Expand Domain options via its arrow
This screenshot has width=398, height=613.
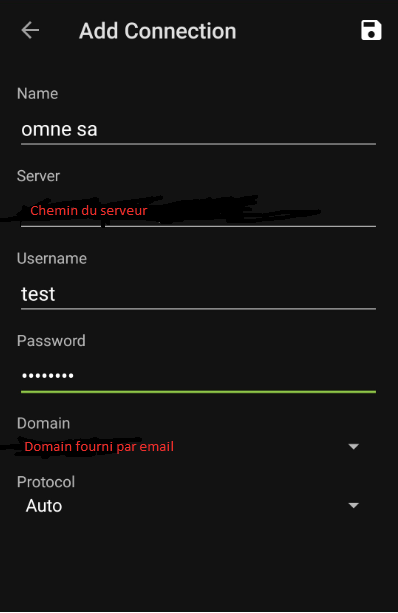(353, 446)
